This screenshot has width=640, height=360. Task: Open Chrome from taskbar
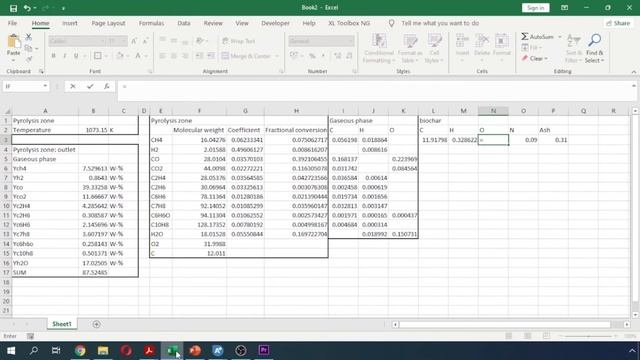[80, 350]
